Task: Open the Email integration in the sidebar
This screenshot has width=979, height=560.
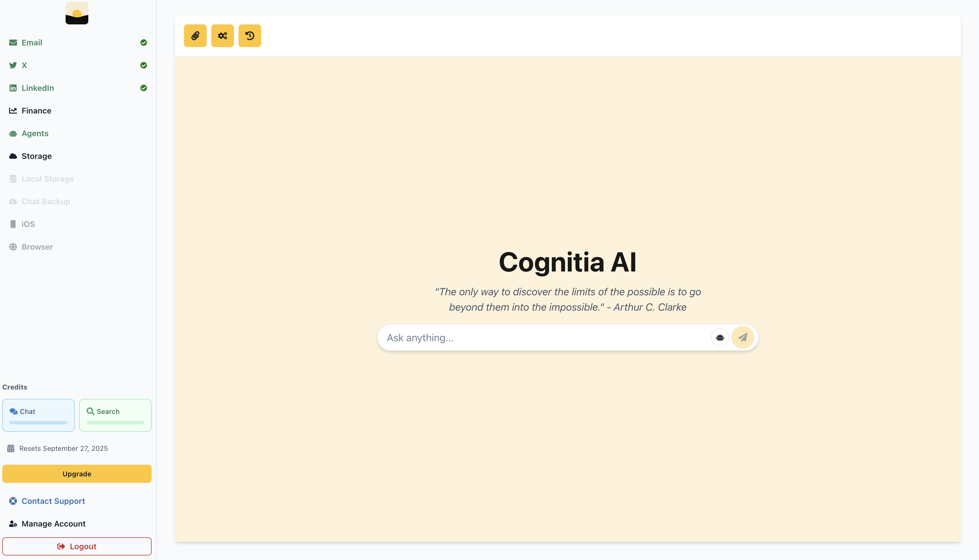Action: [x=32, y=42]
